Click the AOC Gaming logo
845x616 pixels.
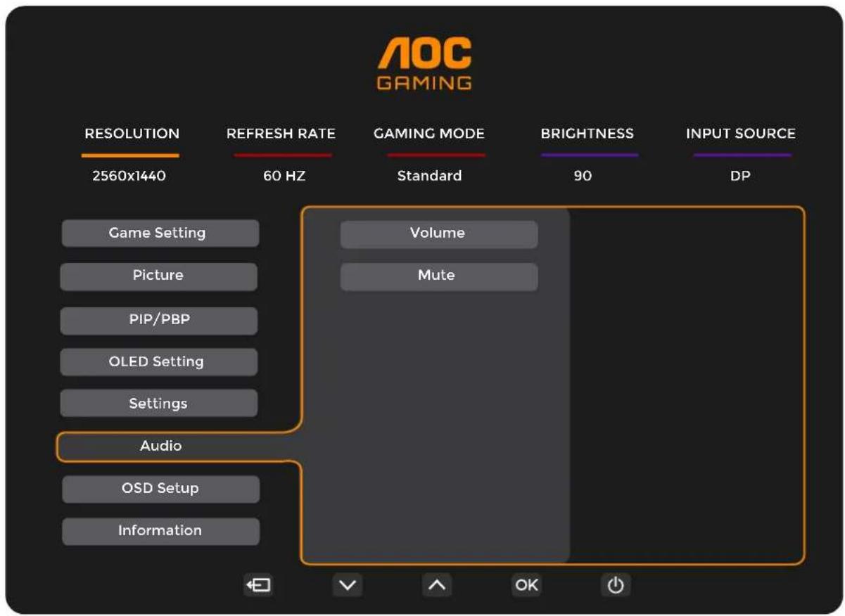[x=424, y=64]
